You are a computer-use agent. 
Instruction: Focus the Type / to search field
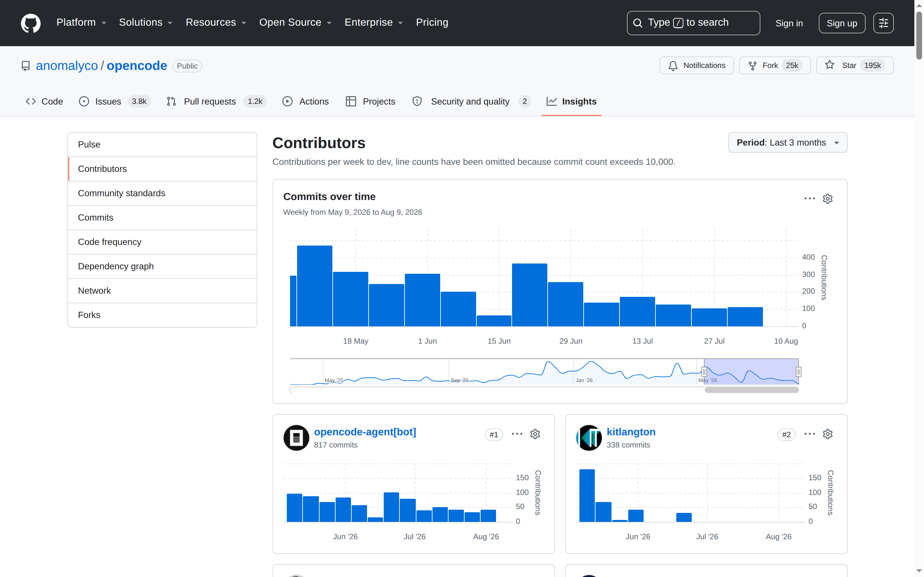click(x=693, y=23)
